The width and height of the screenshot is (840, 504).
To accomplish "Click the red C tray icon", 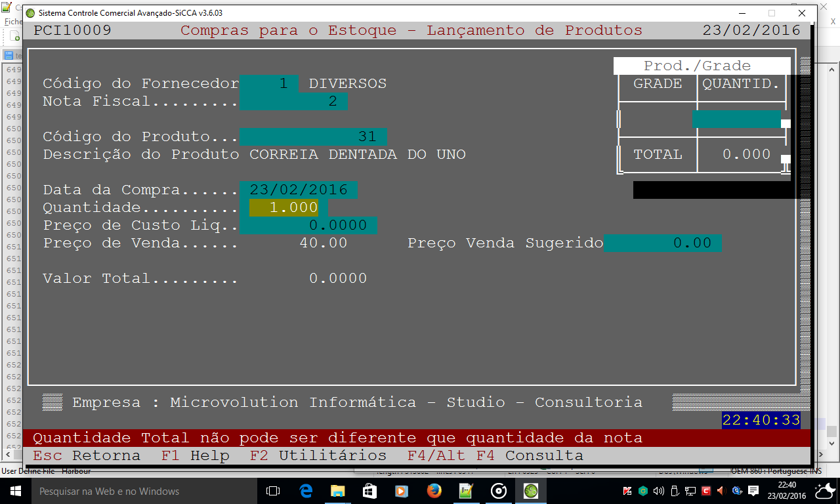I will pyautogui.click(x=706, y=491).
